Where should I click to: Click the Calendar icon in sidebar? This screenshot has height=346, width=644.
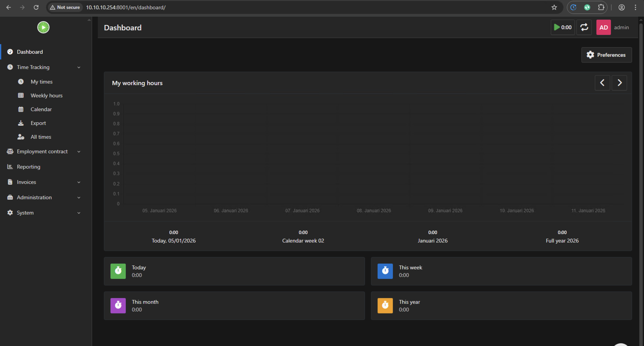coord(21,109)
